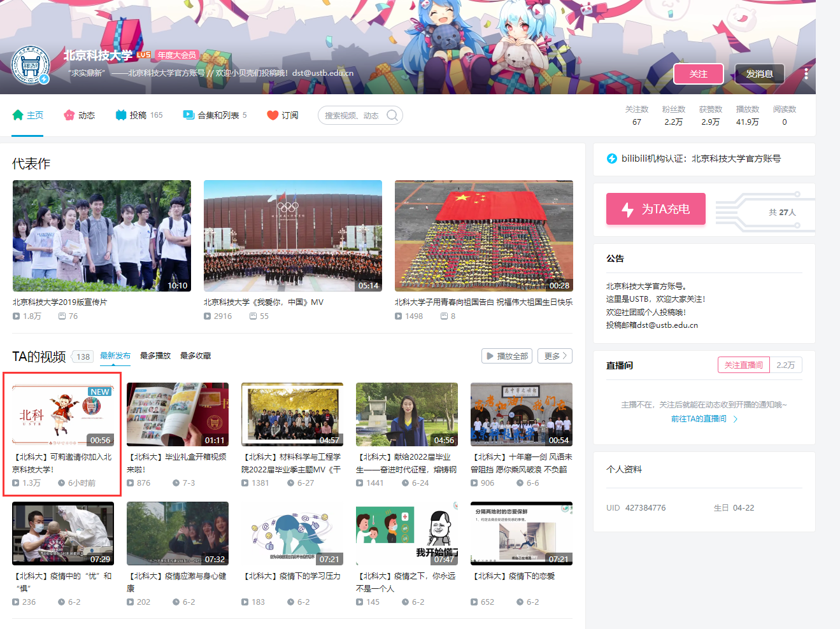
Task: Click the bilibili verification lightning icon
Action: point(611,159)
